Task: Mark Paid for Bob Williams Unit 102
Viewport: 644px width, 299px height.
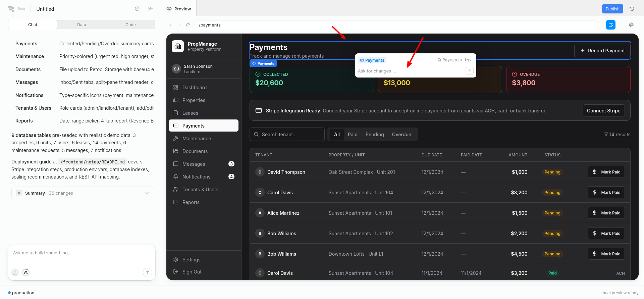Action: click(x=606, y=233)
